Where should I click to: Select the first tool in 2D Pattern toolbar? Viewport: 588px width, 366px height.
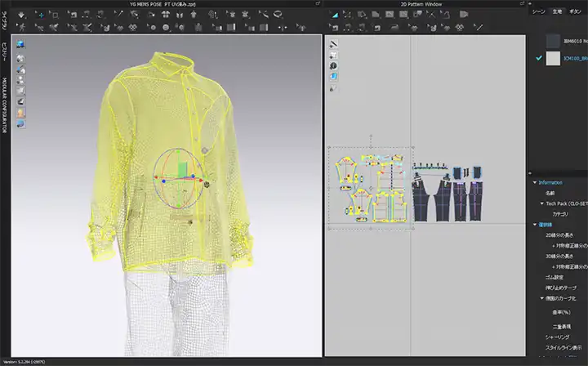(336, 14)
